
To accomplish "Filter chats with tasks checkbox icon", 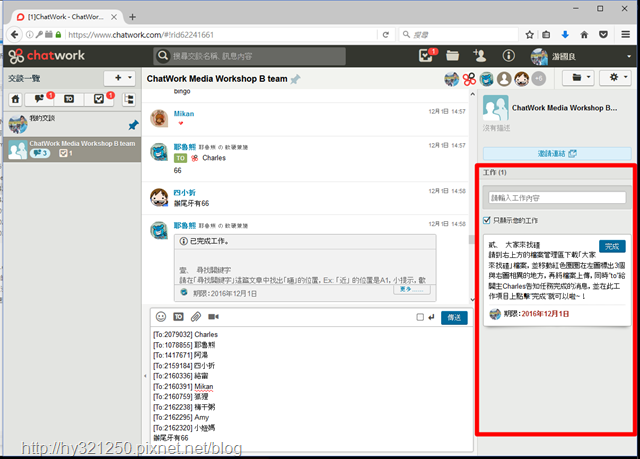I will pyautogui.click(x=99, y=99).
